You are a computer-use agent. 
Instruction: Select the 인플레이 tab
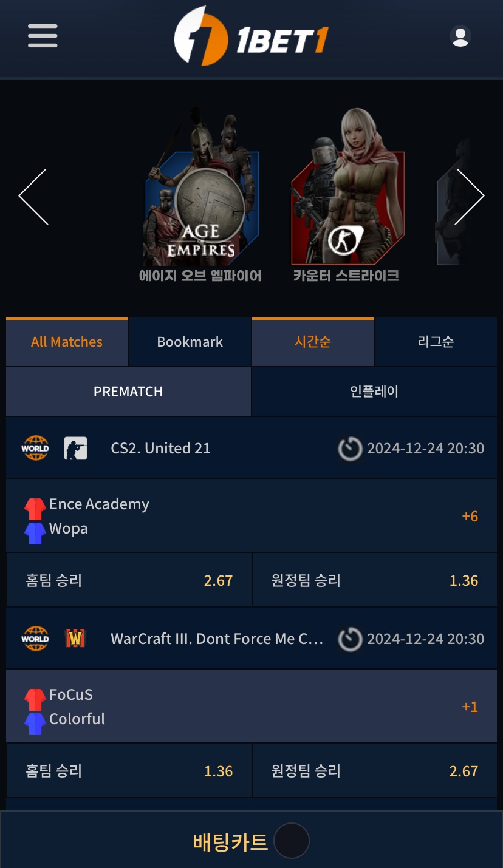click(374, 392)
